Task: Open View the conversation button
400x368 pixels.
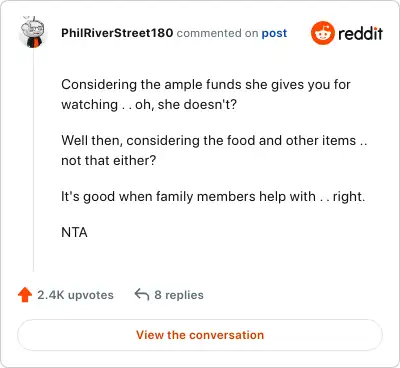Action: [x=200, y=335]
